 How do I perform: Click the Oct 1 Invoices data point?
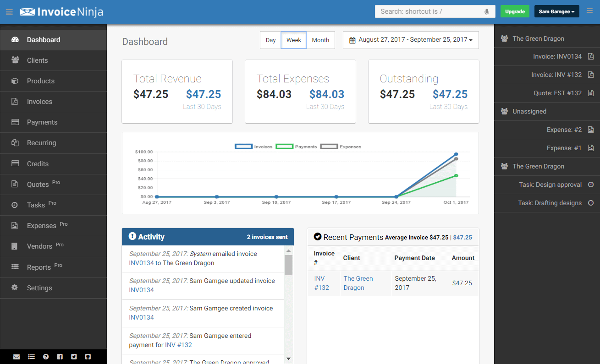point(456,154)
